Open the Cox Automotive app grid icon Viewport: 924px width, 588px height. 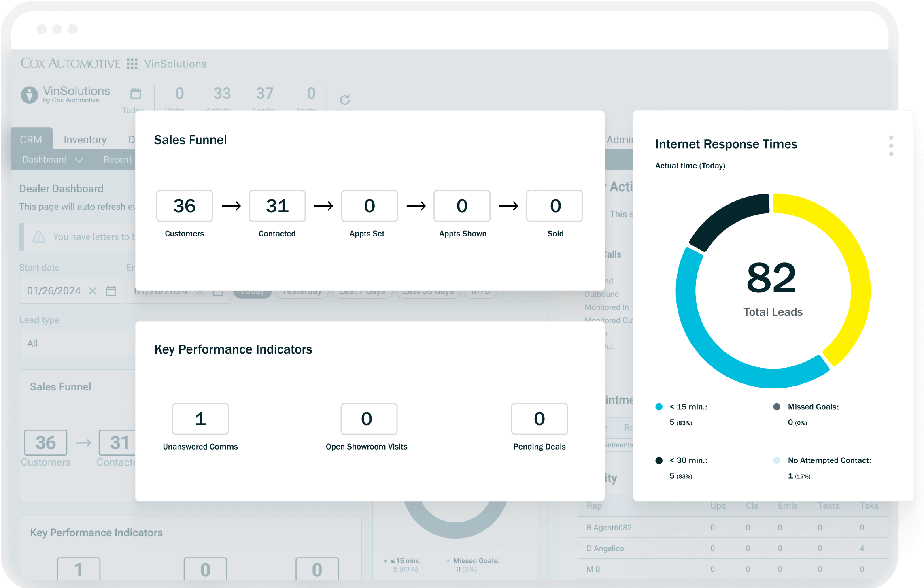132,64
